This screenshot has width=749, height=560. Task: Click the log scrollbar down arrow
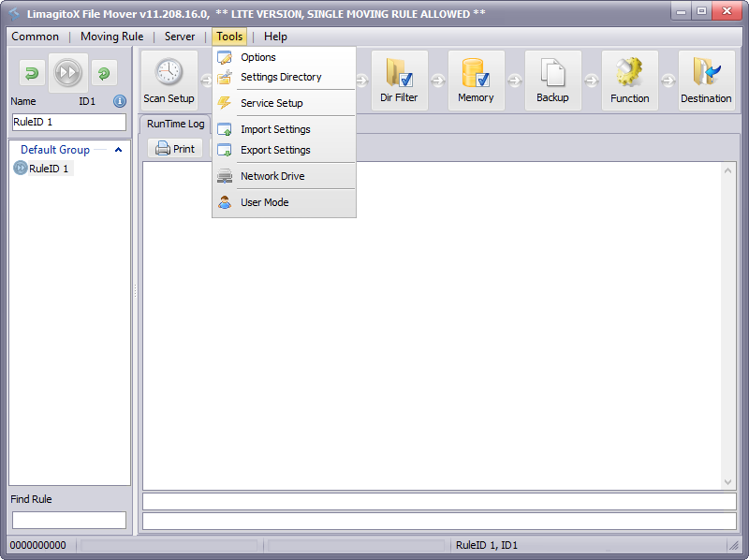click(727, 482)
